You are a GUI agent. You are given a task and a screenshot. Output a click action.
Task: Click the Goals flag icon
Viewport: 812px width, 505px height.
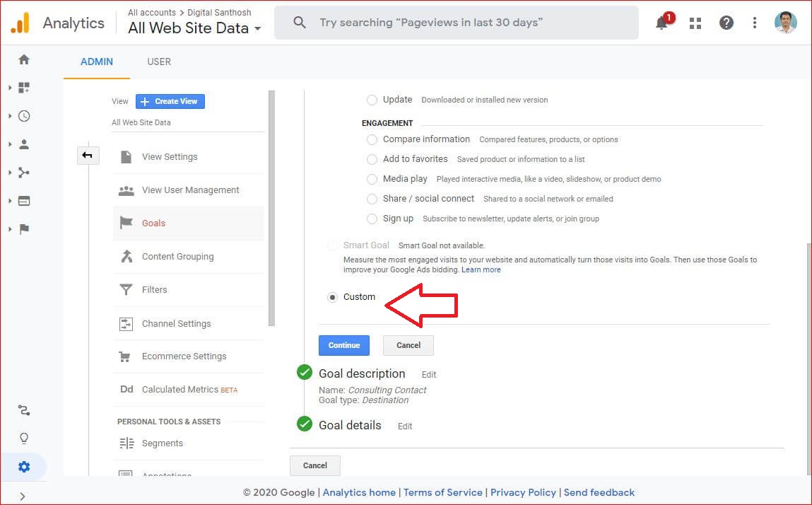[126, 223]
